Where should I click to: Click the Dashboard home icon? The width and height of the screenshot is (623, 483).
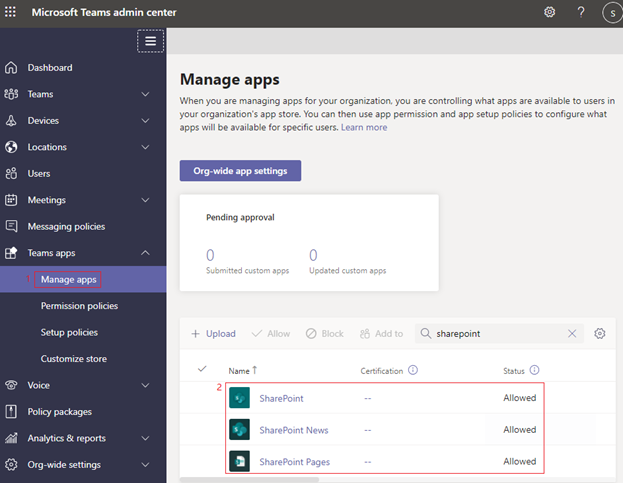[x=11, y=68]
